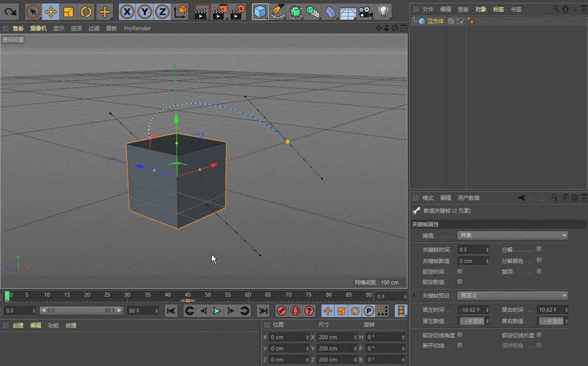Enable the 禁用 checkbox in keyframe properties

[x=539, y=271]
